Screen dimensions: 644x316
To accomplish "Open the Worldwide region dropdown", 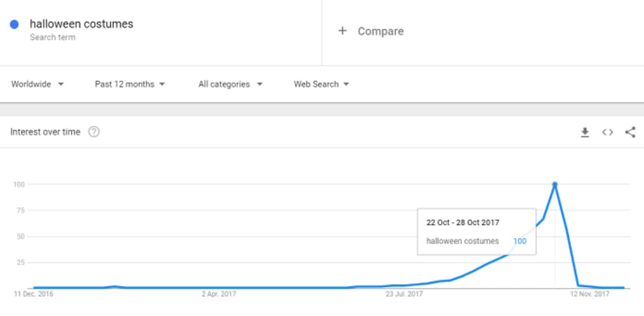I will point(37,84).
